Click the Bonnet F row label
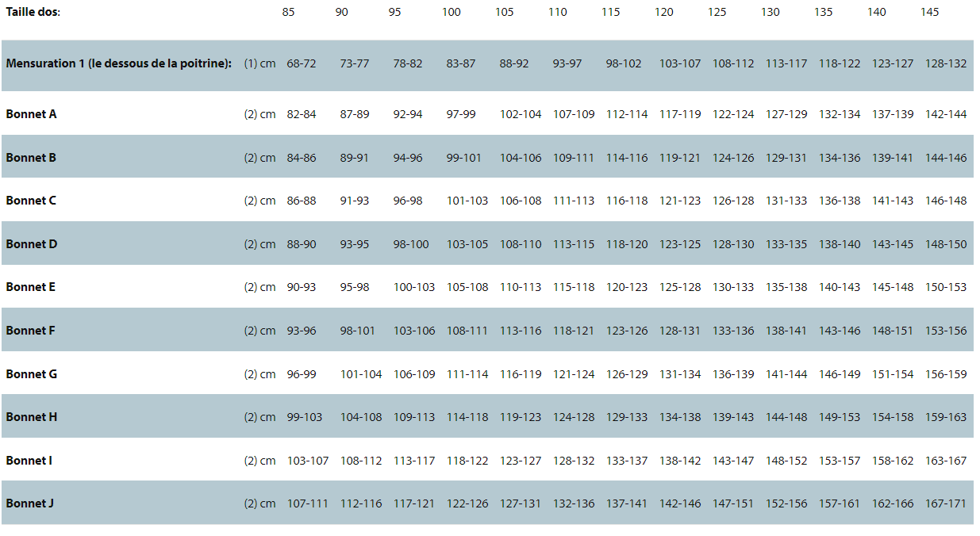Image resolution: width=980 pixels, height=536 pixels. coord(30,331)
